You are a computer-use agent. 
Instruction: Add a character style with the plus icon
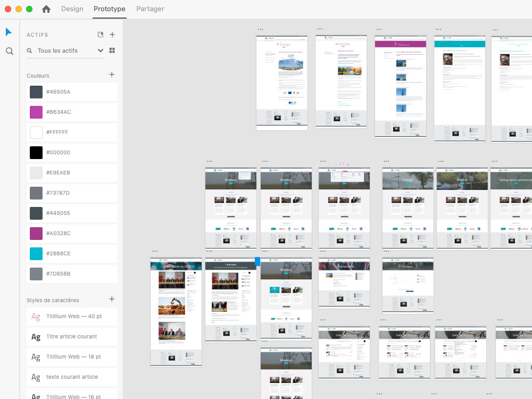click(x=112, y=300)
